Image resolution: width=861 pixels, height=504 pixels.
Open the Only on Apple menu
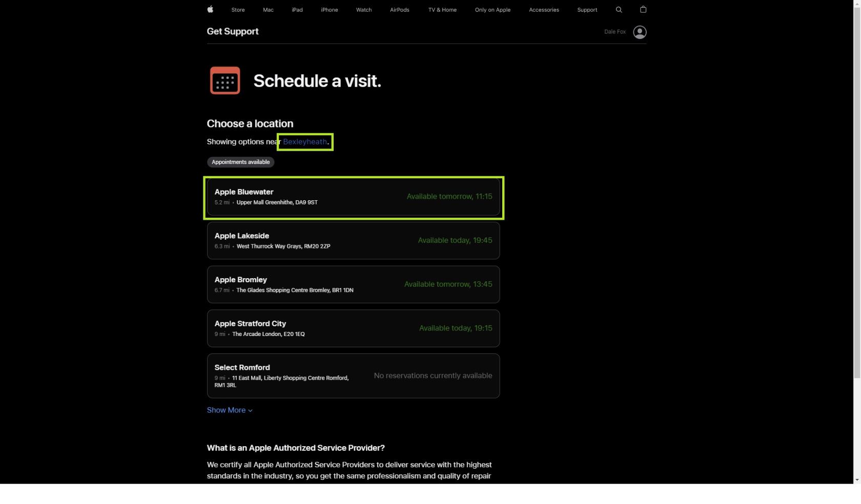point(493,10)
